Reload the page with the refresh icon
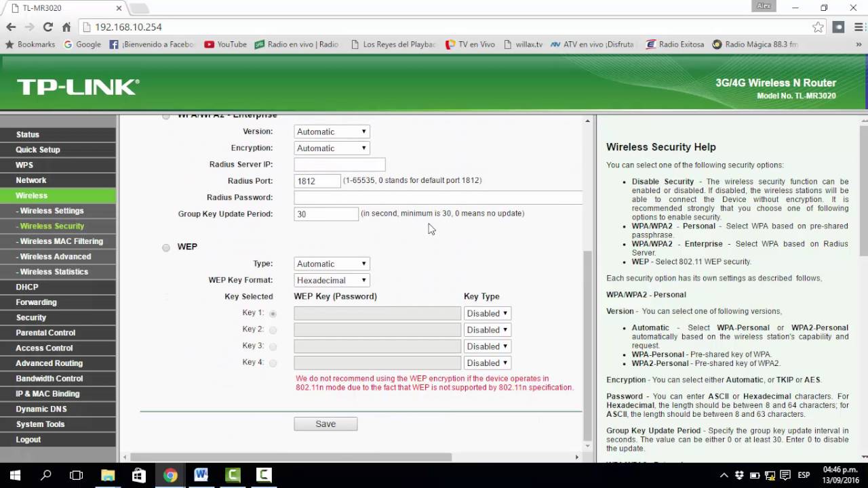Viewport: 868px width, 488px height. pyautogui.click(x=47, y=27)
